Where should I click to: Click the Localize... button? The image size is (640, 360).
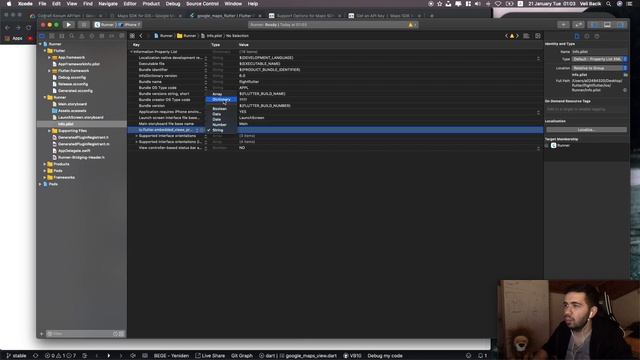(586, 130)
